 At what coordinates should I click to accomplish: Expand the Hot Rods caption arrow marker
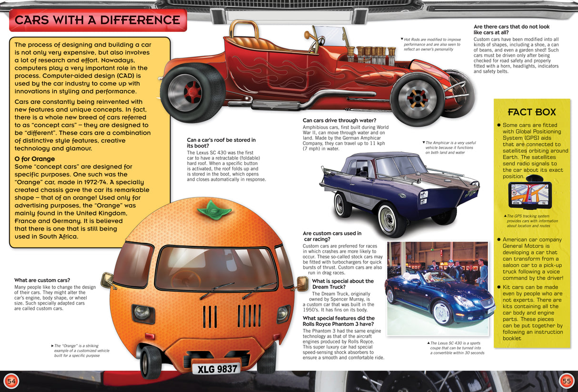tap(401, 40)
